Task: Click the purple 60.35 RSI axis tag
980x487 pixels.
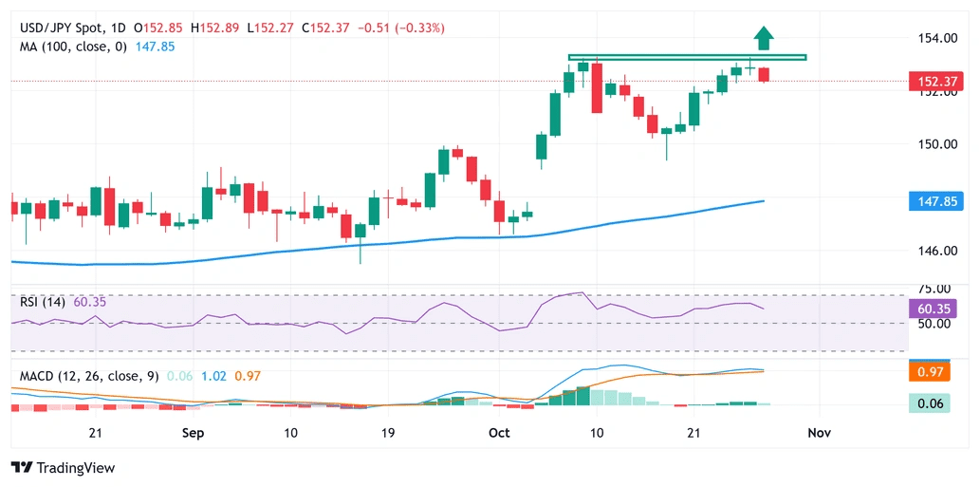Action: (935, 309)
